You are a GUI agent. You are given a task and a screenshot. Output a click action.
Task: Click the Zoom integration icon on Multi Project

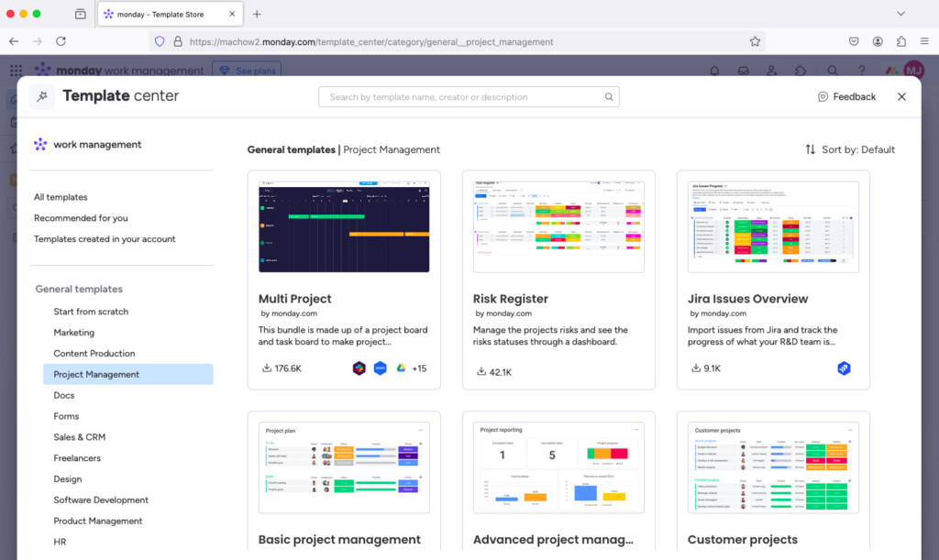[x=381, y=368]
